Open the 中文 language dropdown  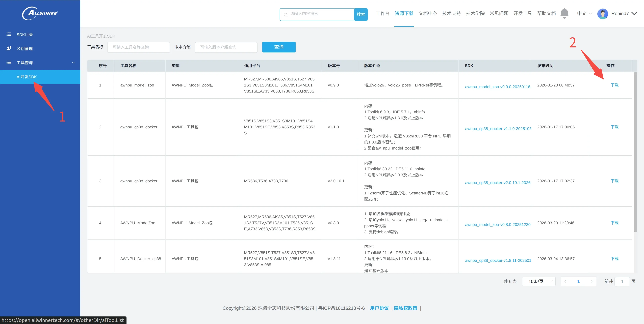[584, 13]
